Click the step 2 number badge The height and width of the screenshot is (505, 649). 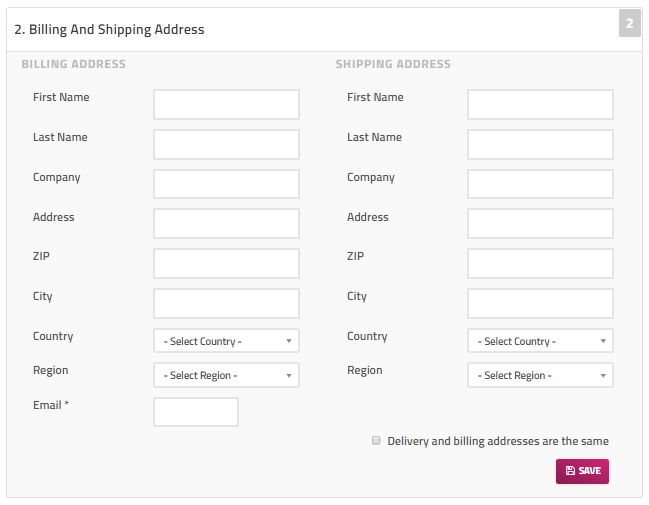pos(629,23)
